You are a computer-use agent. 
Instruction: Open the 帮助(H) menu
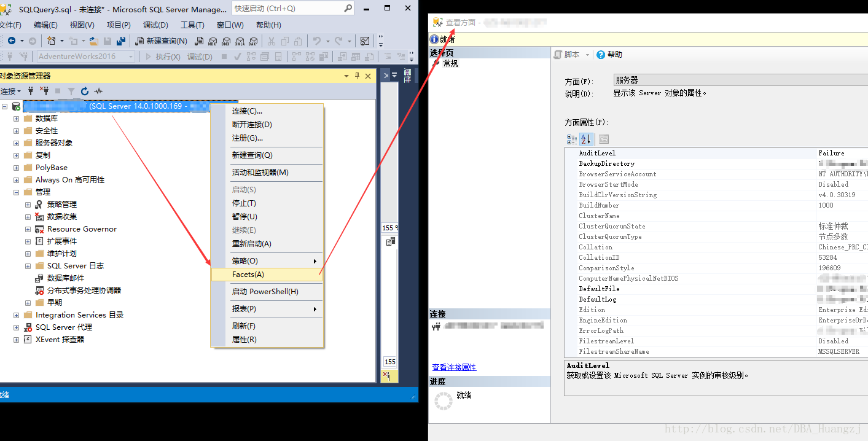pyautogui.click(x=268, y=25)
